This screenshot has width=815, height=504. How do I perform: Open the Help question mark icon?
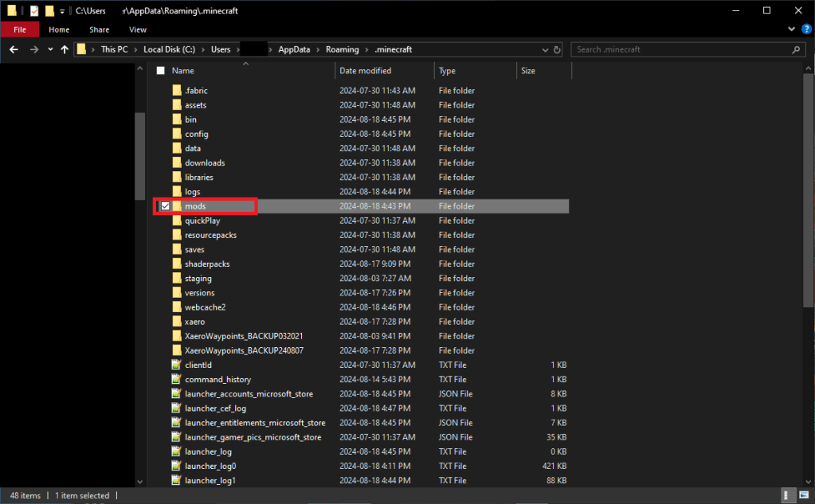click(x=806, y=29)
